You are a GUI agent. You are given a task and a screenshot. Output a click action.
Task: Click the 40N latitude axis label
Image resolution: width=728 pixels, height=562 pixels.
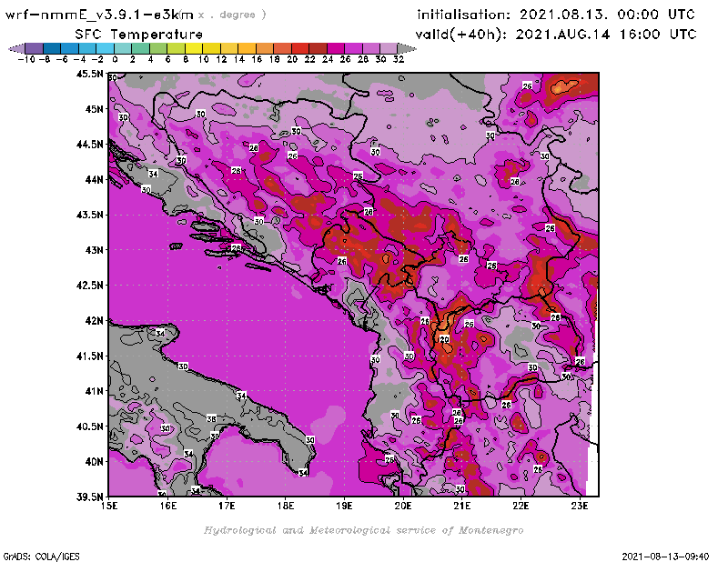point(94,462)
